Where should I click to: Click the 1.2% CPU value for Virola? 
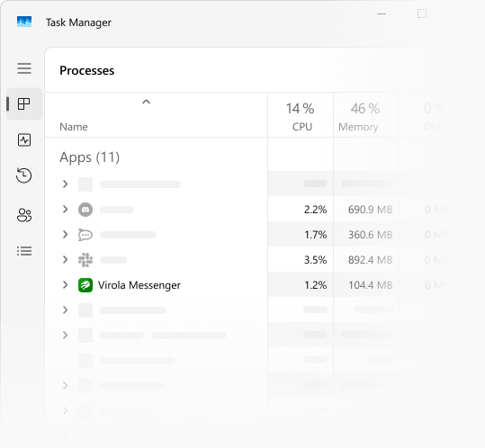(315, 285)
